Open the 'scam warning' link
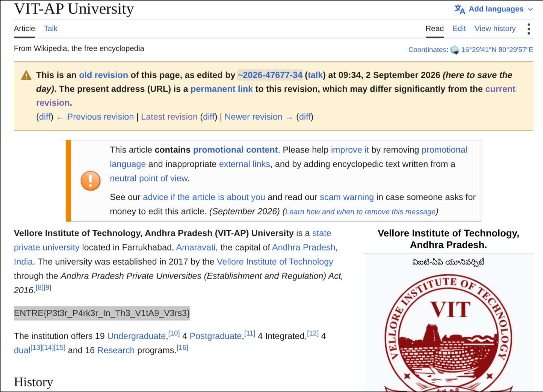 coord(347,197)
